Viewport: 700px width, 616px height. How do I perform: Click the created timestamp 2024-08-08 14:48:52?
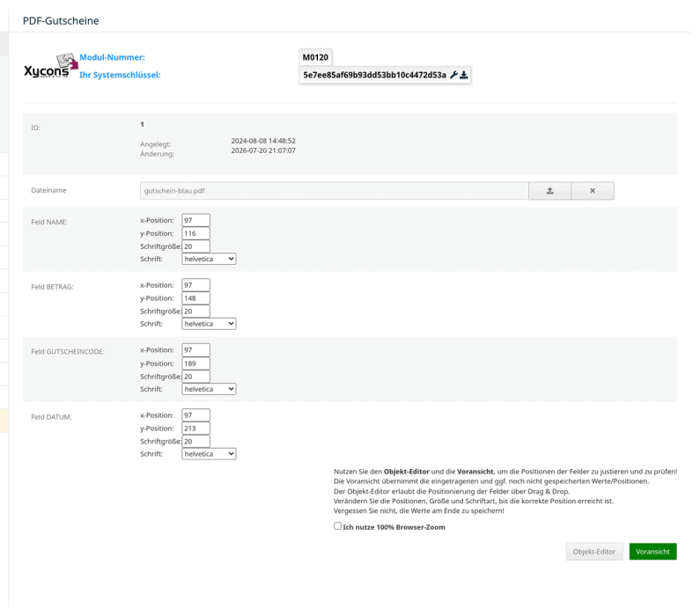point(263,141)
